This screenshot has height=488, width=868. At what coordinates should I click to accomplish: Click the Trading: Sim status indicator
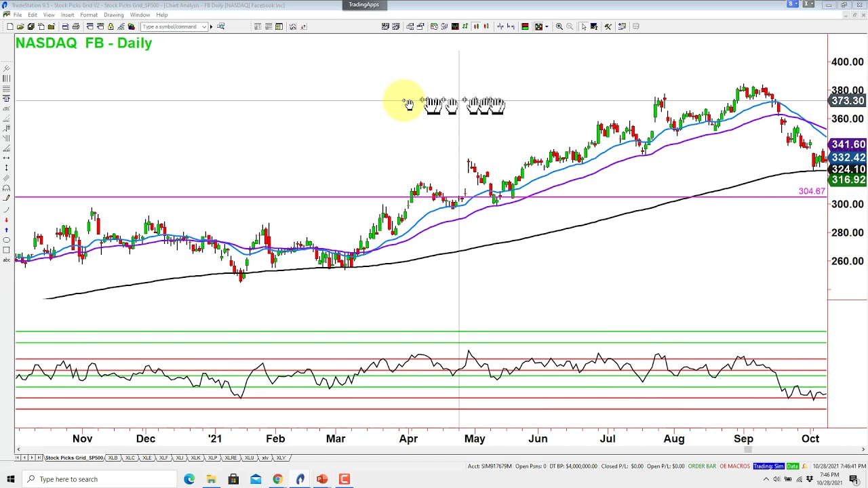(768, 466)
